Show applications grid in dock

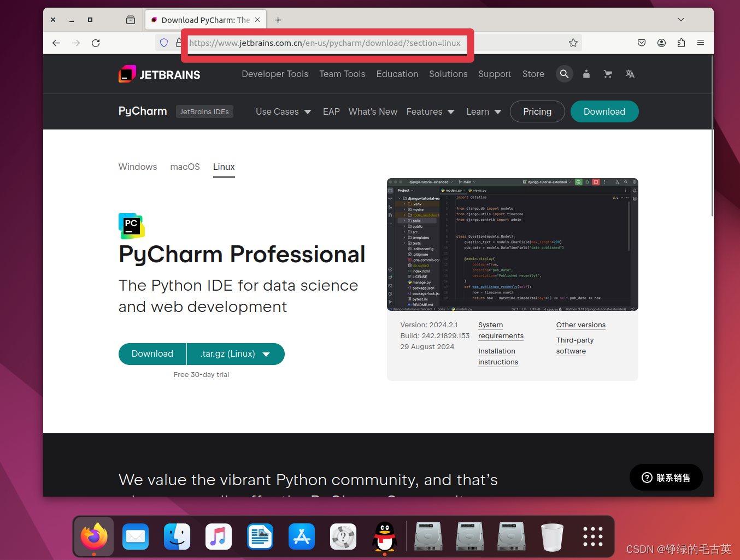tap(593, 537)
